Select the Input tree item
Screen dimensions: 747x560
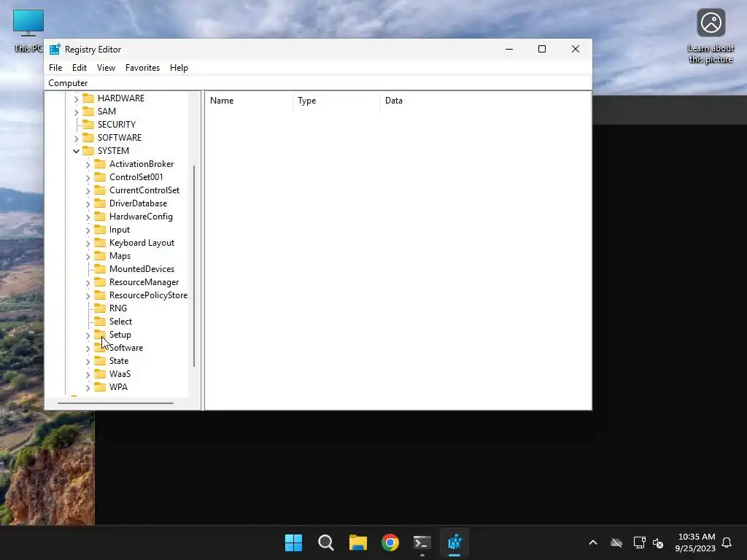click(120, 230)
